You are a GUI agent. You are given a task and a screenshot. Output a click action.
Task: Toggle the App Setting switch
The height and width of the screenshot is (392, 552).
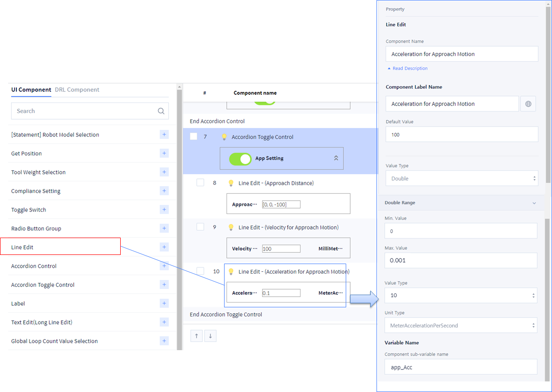click(240, 159)
